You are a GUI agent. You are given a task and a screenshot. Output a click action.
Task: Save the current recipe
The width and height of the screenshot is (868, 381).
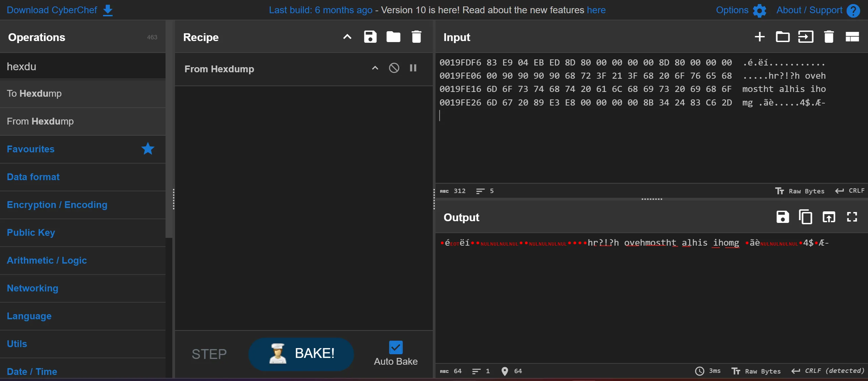point(370,37)
